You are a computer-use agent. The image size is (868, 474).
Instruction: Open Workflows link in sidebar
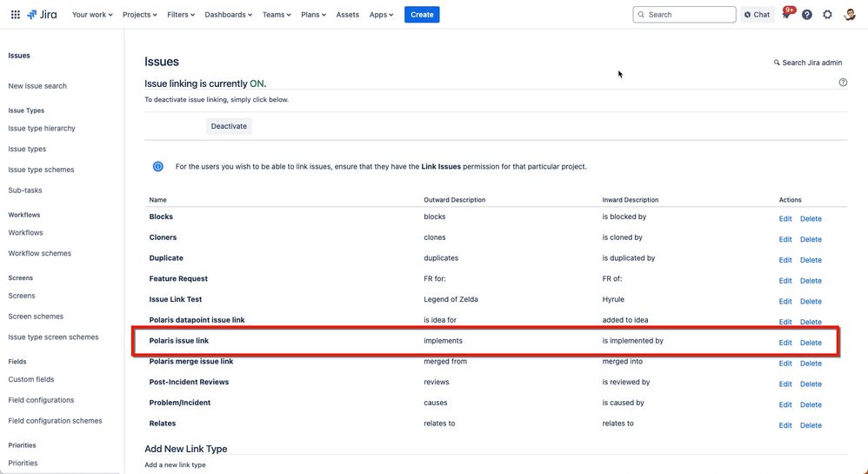point(25,232)
